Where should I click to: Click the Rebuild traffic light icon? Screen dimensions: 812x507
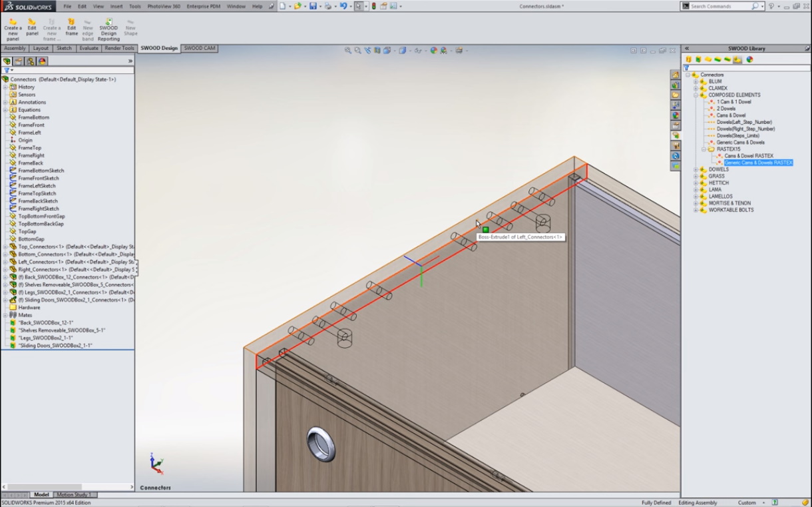pyautogui.click(x=373, y=6)
